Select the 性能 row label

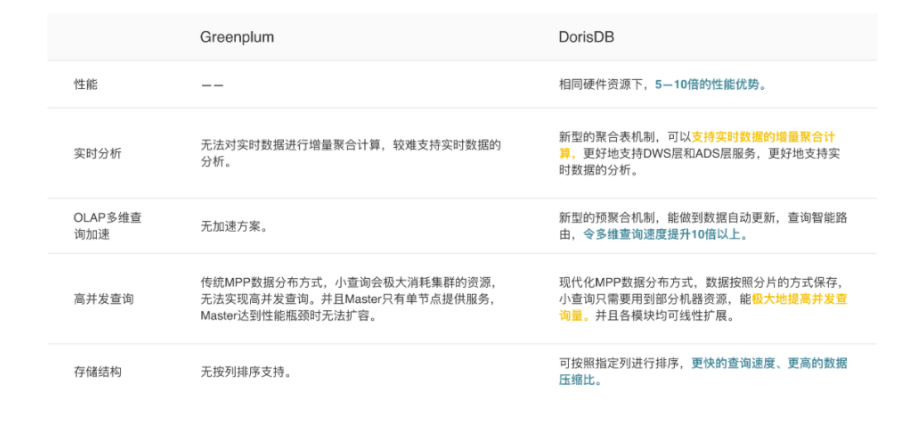click(86, 84)
